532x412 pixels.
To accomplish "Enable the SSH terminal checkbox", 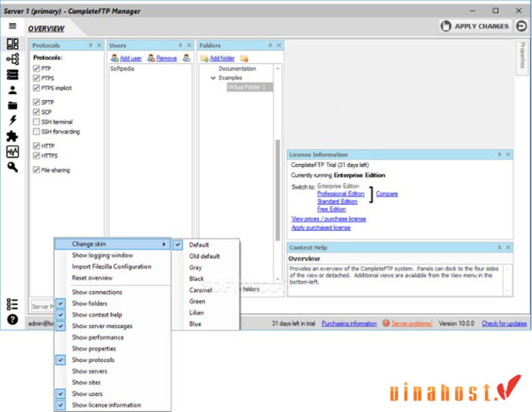I will [x=36, y=122].
